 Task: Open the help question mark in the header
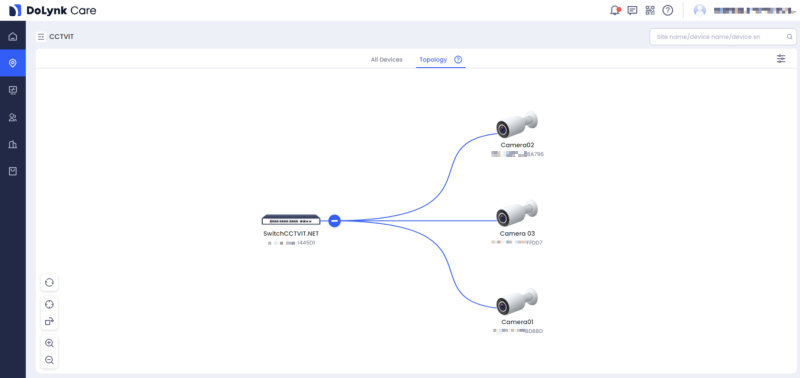click(667, 10)
